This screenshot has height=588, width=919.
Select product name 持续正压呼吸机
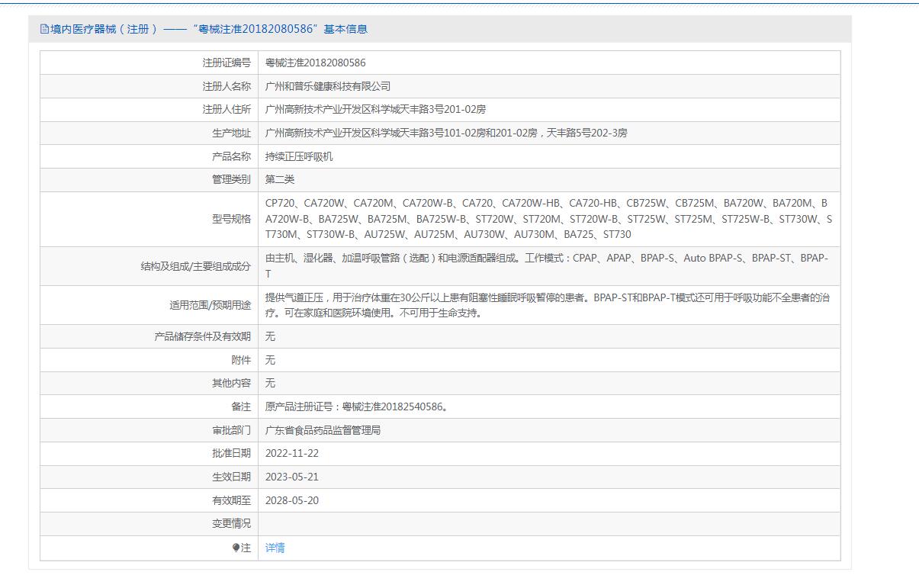tap(299, 156)
